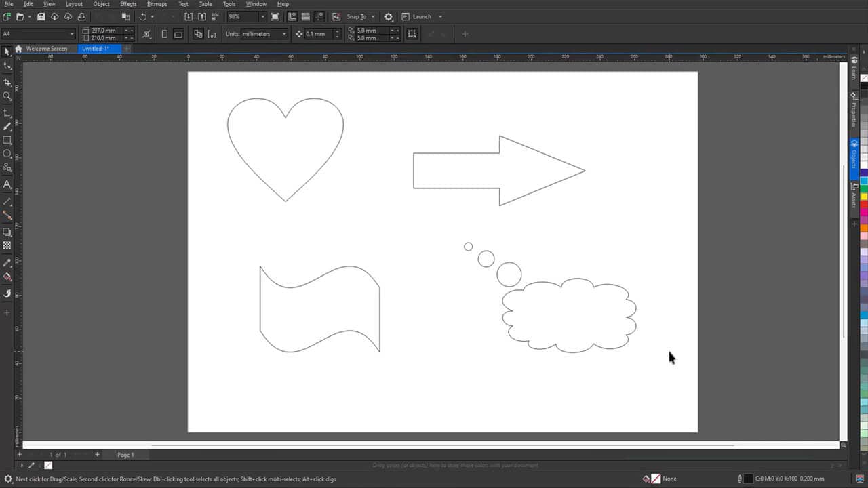Switch to the Welcome Screen tab
The image size is (868, 488).
[47, 49]
